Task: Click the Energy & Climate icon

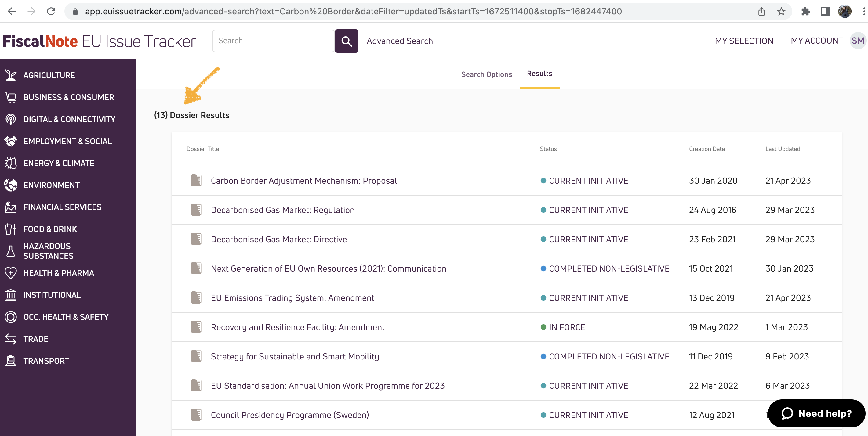Action: [11, 163]
